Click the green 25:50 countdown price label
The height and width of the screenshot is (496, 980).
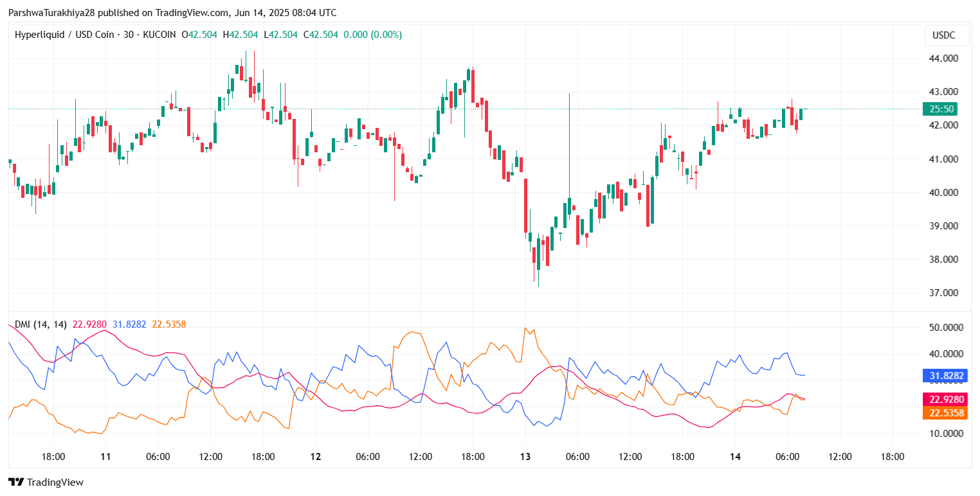(x=941, y=109)
